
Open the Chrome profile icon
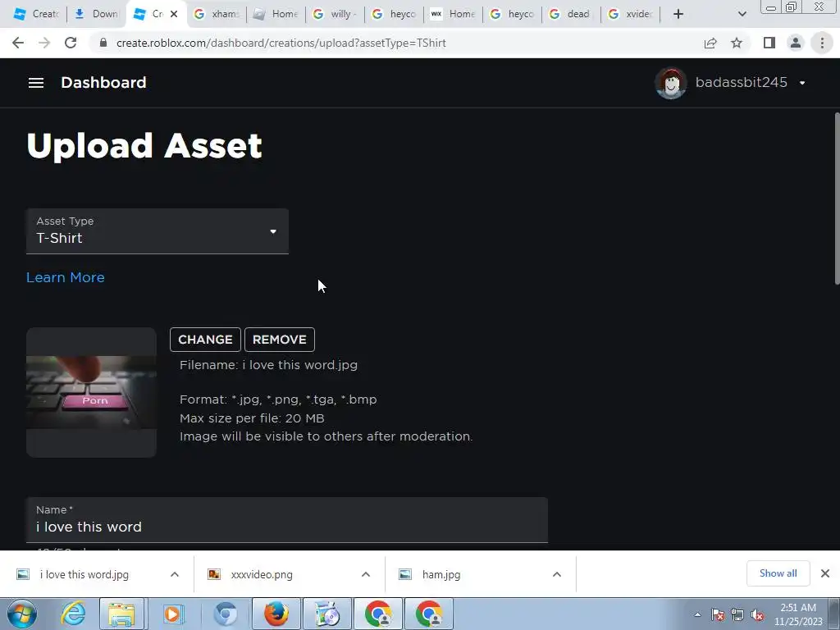[796, 43]
